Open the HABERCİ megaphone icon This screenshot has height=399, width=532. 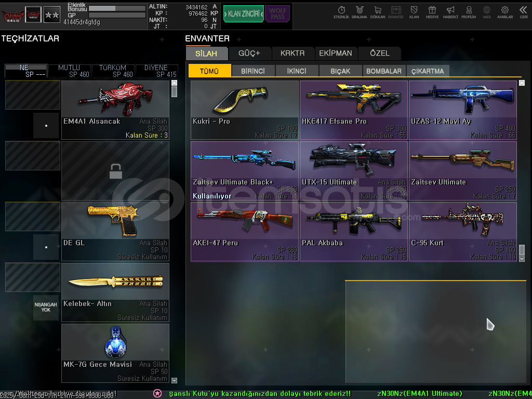pyautogui.click(x=450, y=12)
